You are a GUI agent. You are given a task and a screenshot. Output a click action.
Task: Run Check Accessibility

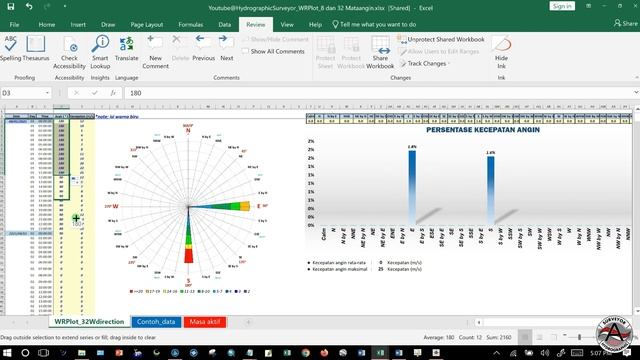pos(69,53)
